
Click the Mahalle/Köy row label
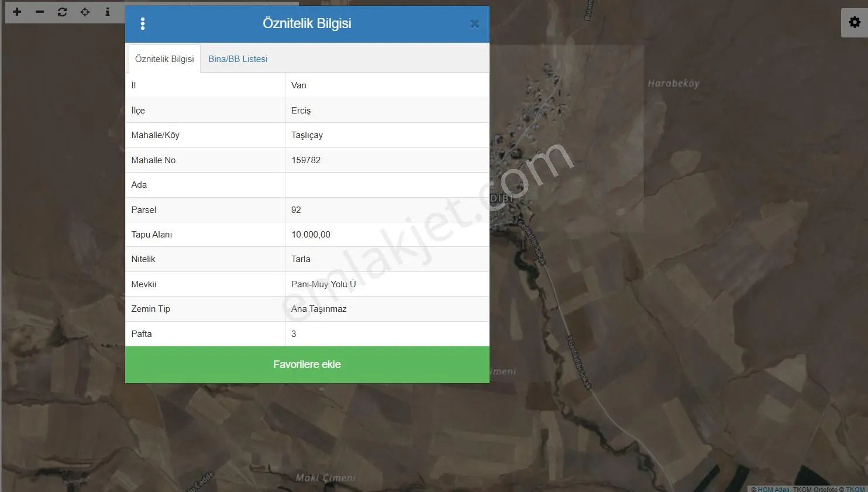pos(155,135)
